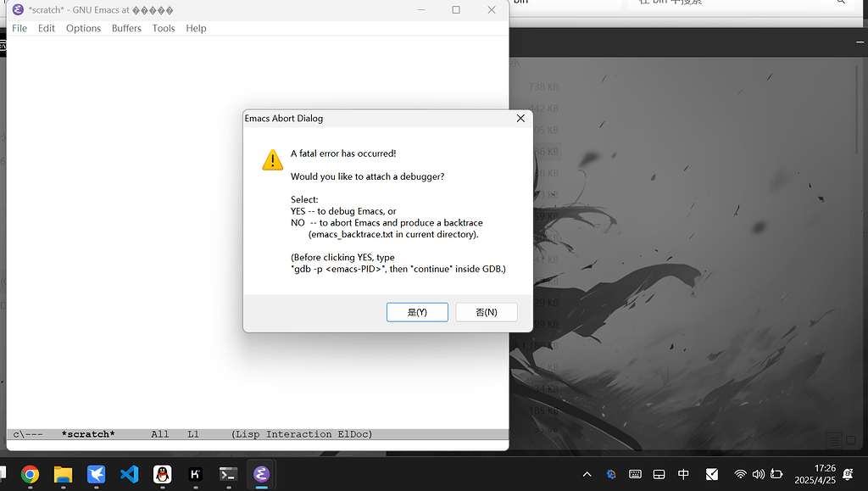Show hidden system tray icons
The height and width of the screenshot is (491, 868).
pyautogui.click(x=587, y=474)
